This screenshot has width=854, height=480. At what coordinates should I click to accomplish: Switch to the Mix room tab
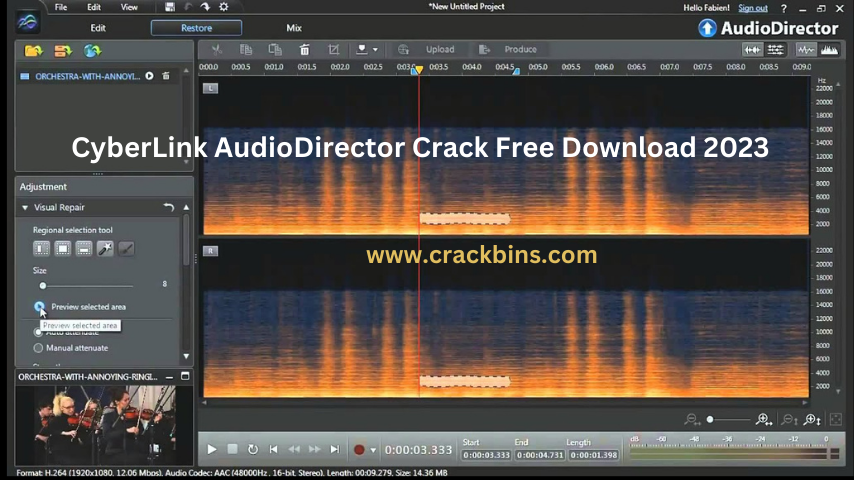(294, 28)
